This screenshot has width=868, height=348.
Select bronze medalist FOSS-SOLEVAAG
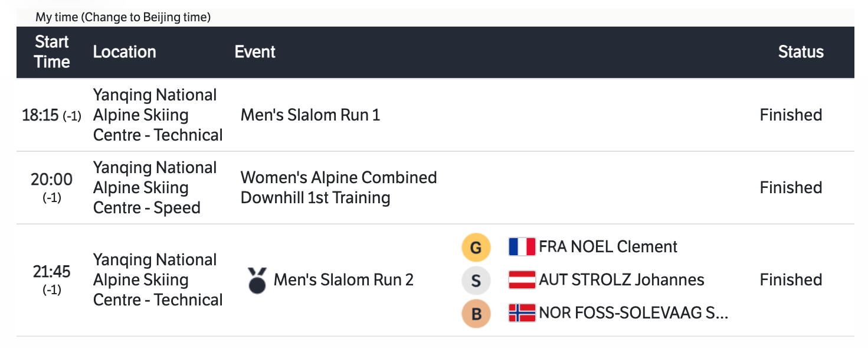[633, 313]
